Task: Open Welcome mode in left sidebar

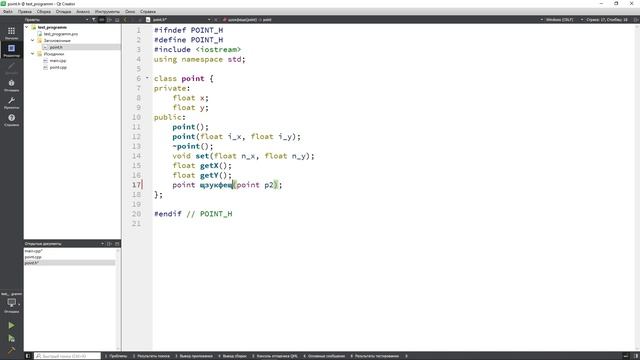Action: 11,33
